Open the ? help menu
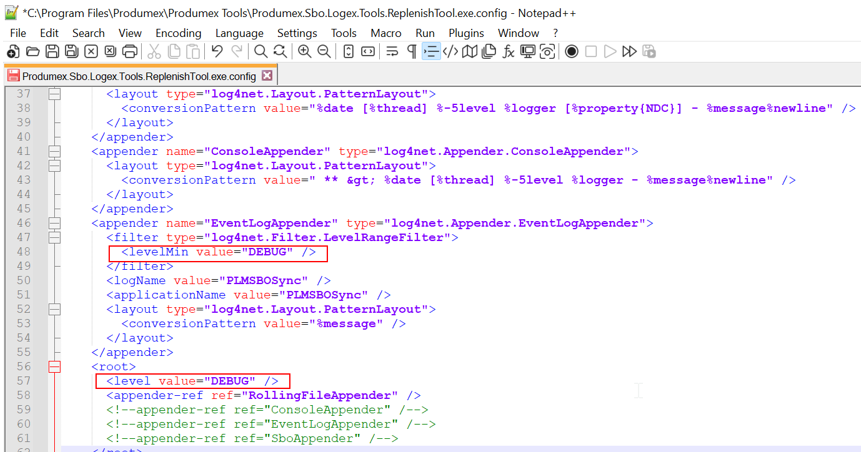867x456 pixels. (x=555, y=33)
